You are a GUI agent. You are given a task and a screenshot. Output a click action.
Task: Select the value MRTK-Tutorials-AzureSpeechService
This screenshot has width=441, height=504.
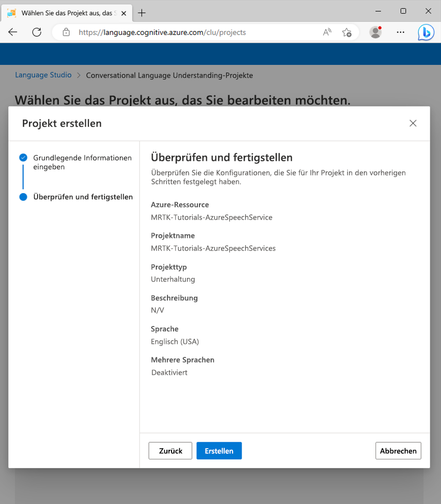[x=212, y=218]
